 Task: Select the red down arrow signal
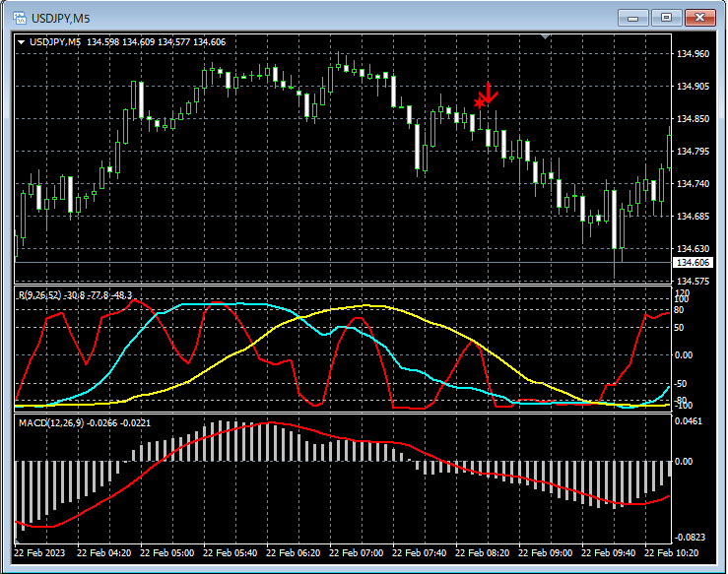coord(490,93)
